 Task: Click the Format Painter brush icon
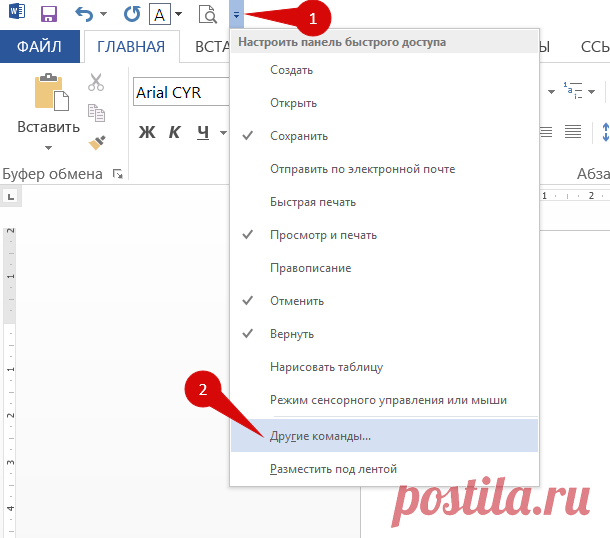click(97, 143)
